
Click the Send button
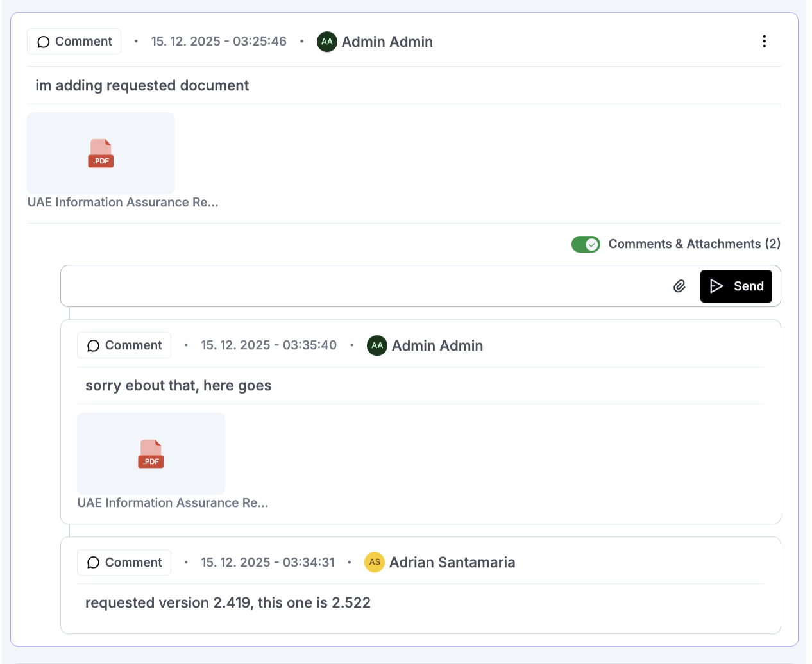click(x=736, y=286)
